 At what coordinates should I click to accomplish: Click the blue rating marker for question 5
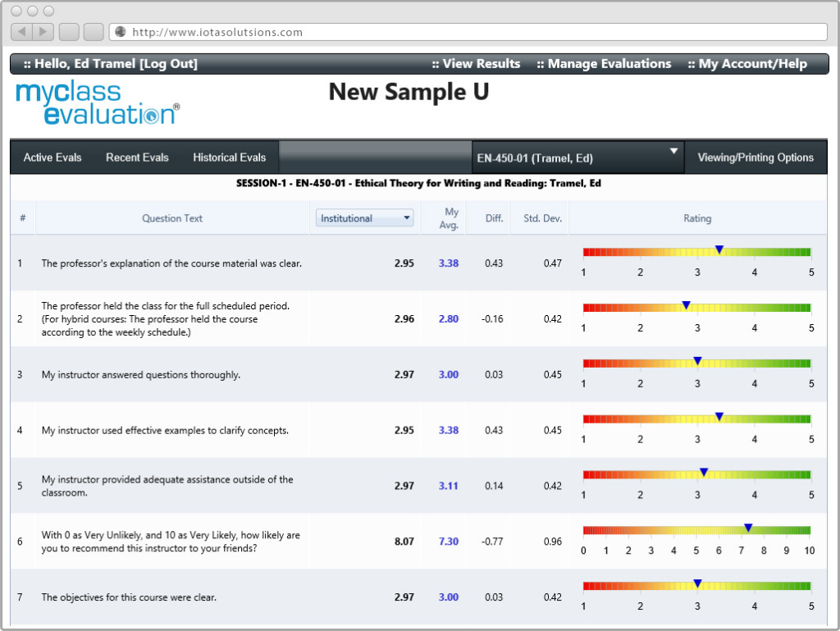(704, 473)
